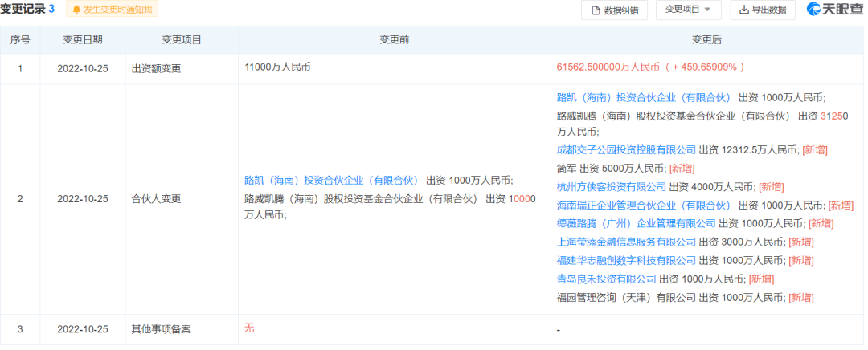Click the document icon in 数据纠错

(x=596, y=10)
